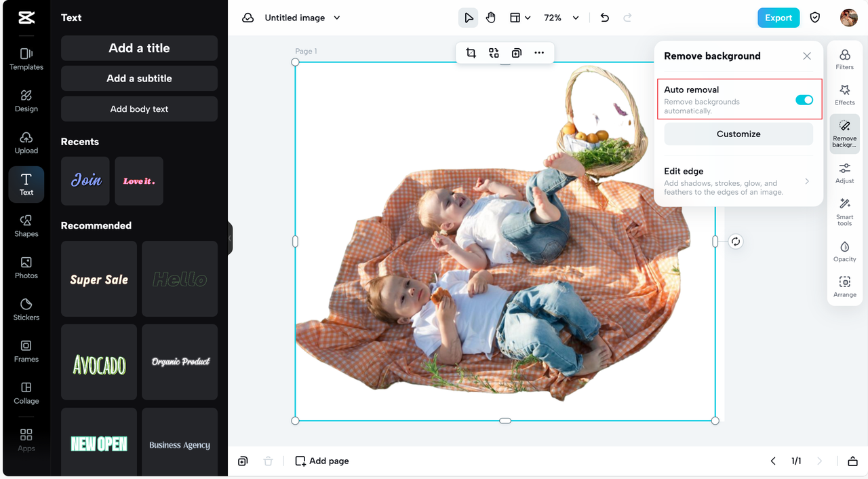Open the Shapes sidebar panel

pyautogui.click(x=26, y=227)
